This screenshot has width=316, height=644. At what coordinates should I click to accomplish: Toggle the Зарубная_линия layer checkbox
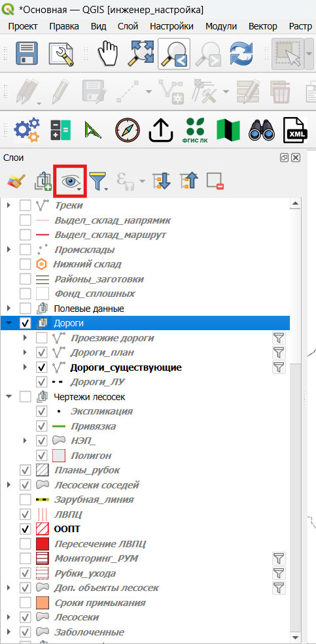25,500
